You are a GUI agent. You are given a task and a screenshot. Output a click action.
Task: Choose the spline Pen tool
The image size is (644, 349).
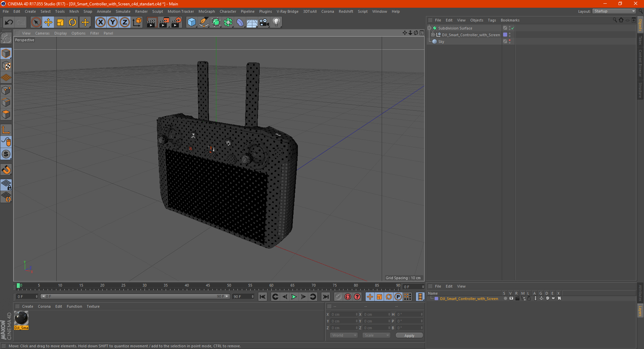pos(204,22)
